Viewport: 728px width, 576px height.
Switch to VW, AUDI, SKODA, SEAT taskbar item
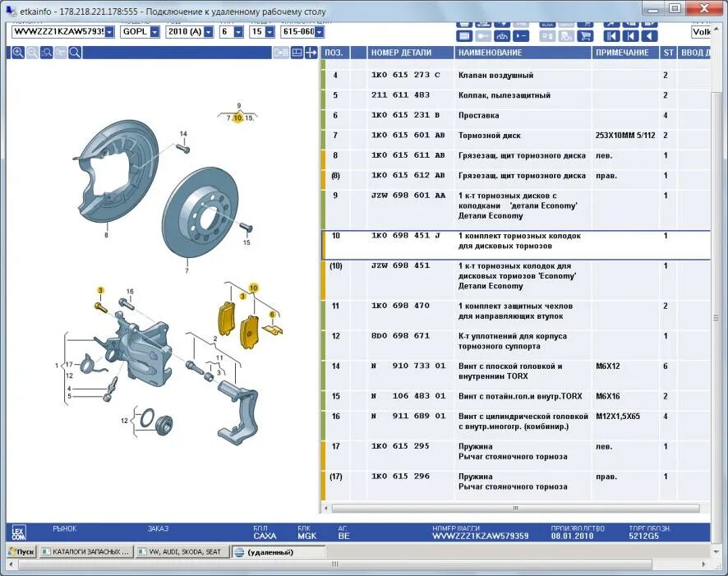click(x=182, y=552)
